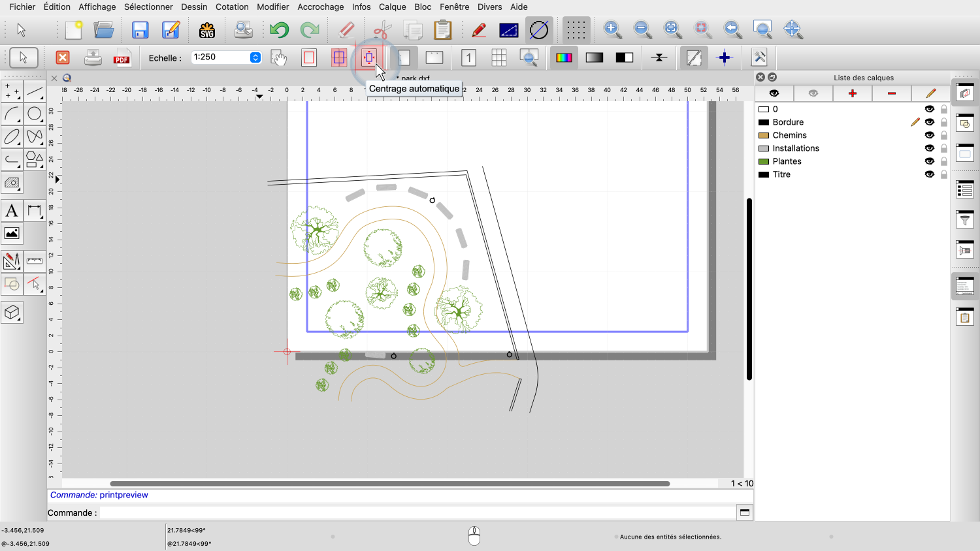
Task: Click the Bordure layer black color swatch
Action: (x=763, y=122)
